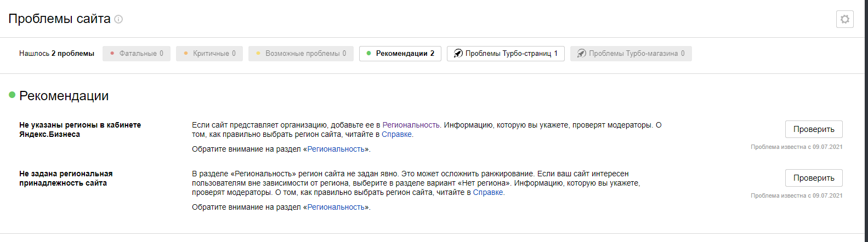
Task: Toggle the "Рекомендации 2" filter
Action: (400, 54)
